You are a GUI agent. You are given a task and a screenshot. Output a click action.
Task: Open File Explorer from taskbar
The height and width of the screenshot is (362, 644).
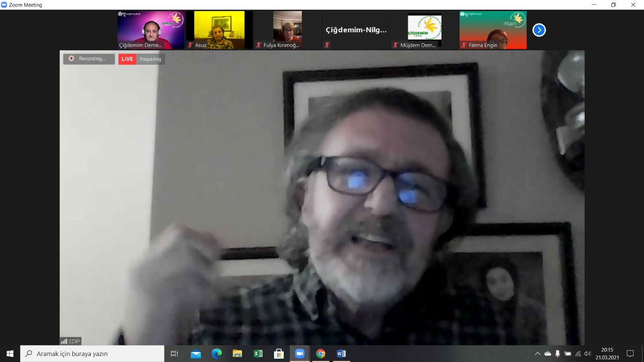(x=237, y=354)
